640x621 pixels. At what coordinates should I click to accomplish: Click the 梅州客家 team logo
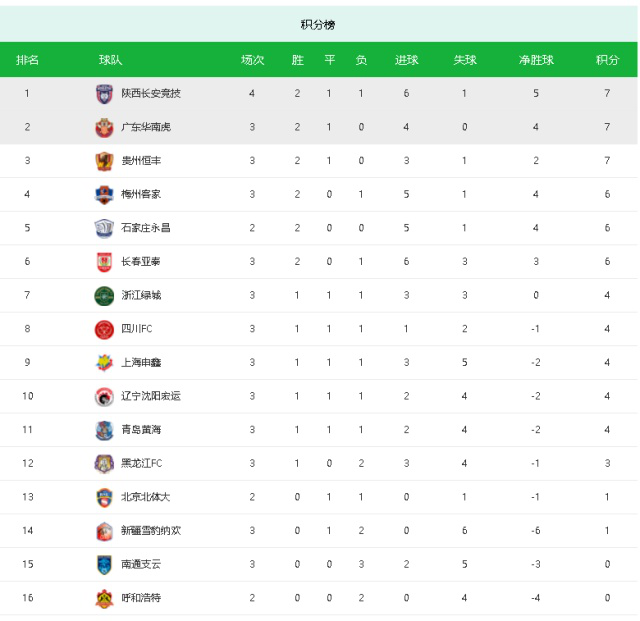pyautogui.click(x=104, y=194)
